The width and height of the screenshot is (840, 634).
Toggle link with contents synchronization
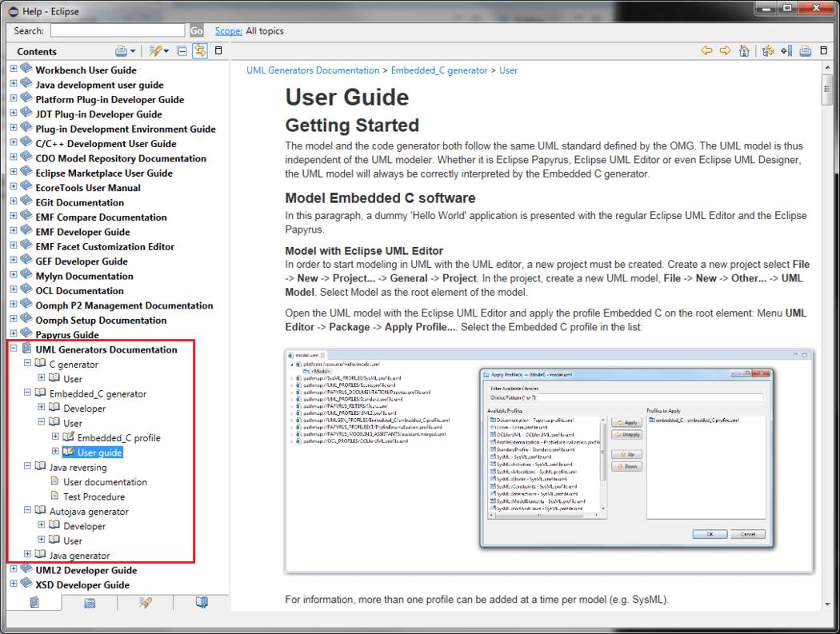[199, 50]
